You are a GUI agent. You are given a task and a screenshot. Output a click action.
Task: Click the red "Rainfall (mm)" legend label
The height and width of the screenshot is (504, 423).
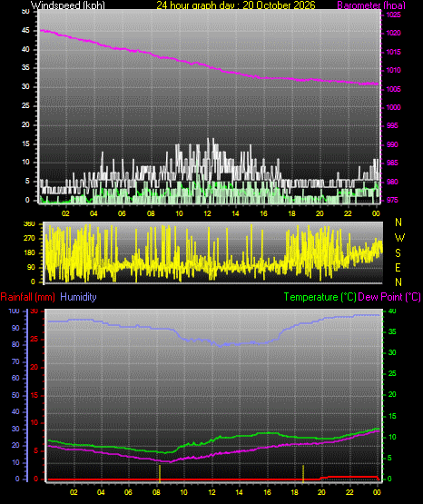coord(27,297)
